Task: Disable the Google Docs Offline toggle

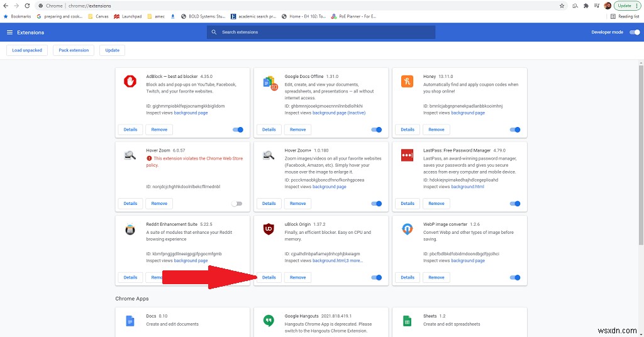Action: click(x=376, y=130)
